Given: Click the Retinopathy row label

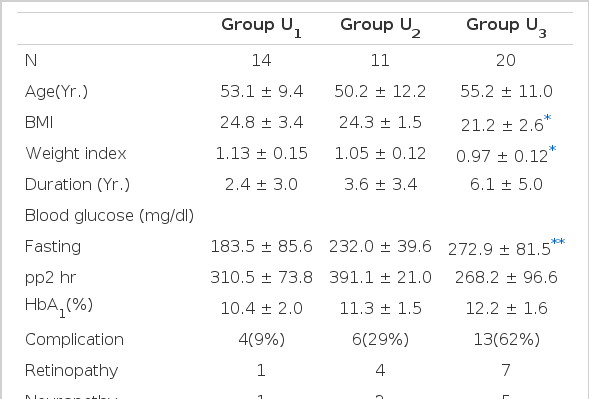Looking at the screenshot, I should 71,371.
